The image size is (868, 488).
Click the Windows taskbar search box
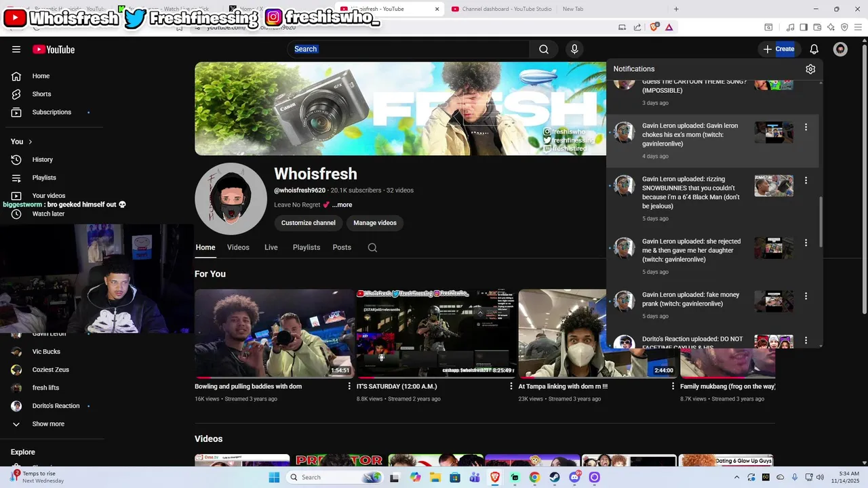[x=335, y=477]
